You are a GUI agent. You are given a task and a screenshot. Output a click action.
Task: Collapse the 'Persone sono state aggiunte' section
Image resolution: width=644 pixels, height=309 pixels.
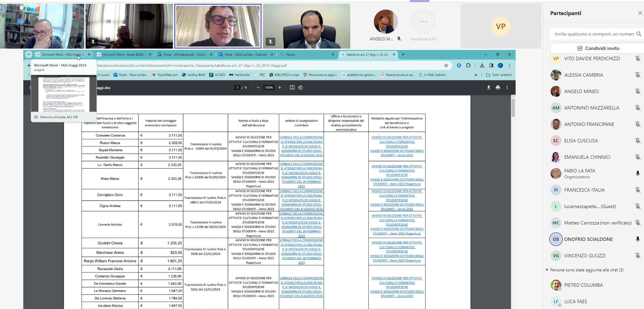click(547, 270)
